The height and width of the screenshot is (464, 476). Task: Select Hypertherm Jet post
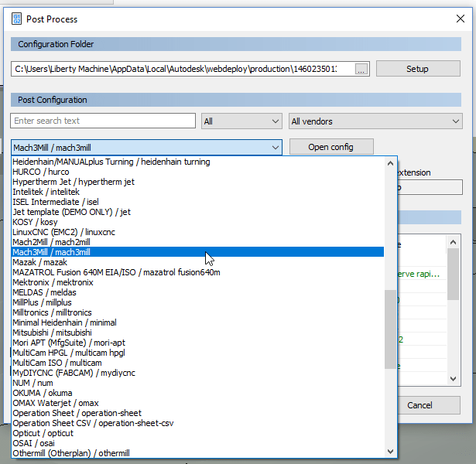(x=197, y=182)
